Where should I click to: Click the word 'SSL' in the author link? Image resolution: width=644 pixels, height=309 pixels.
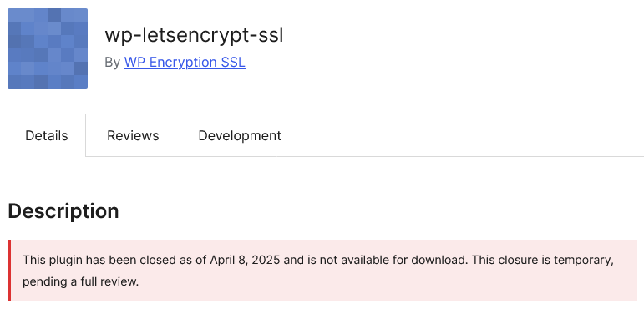(233, 63)
